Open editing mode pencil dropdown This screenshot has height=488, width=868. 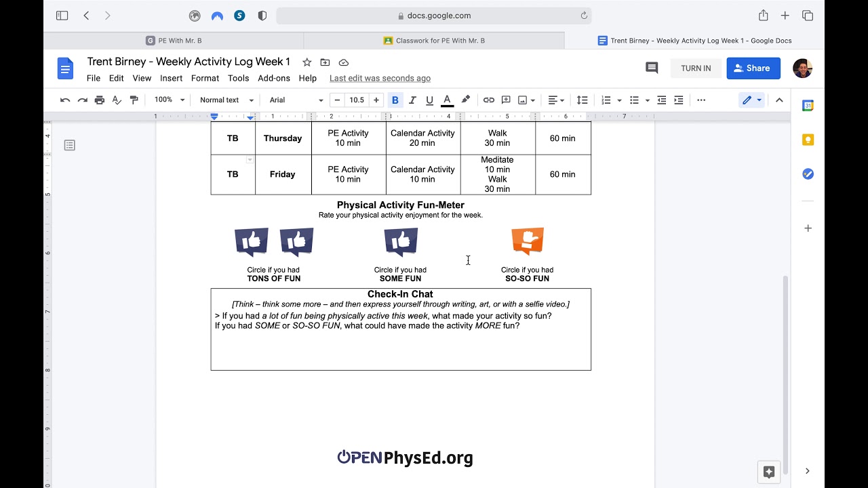(x=751, y=100)
